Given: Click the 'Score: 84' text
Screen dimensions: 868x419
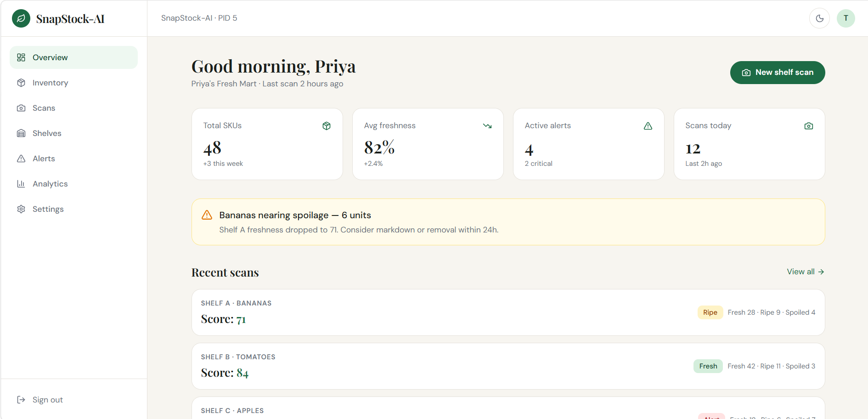Looking at the screenshot, I should click(225, 373).
